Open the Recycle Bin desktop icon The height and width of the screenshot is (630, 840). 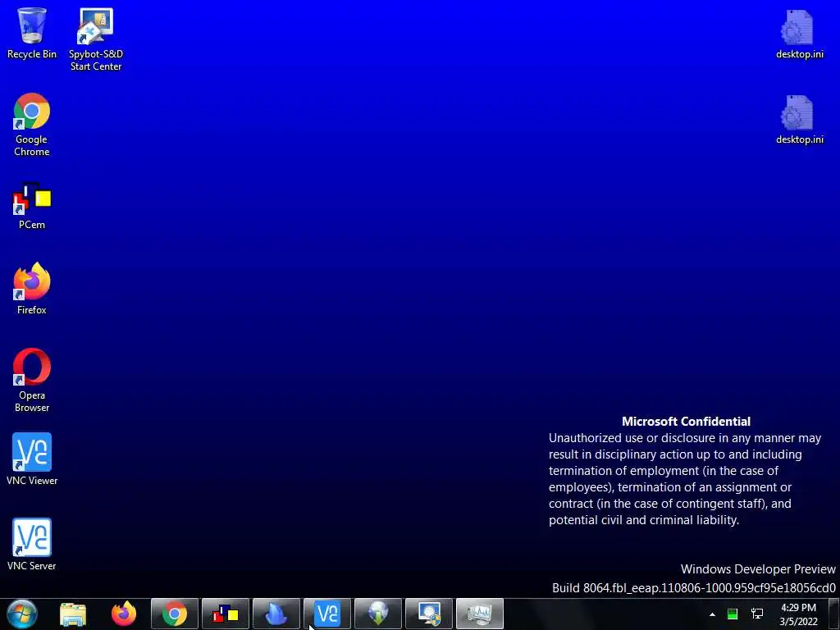tap(32, 33)
